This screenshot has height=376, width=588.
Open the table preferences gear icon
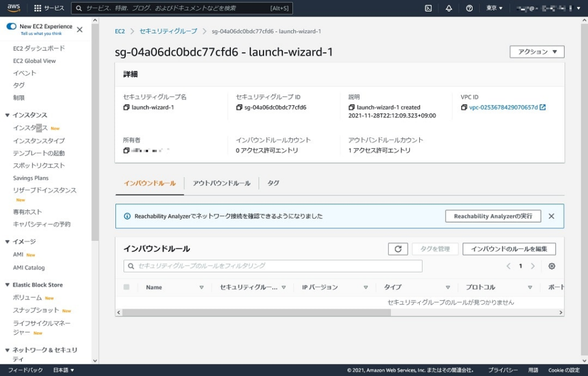coord(552,266)
